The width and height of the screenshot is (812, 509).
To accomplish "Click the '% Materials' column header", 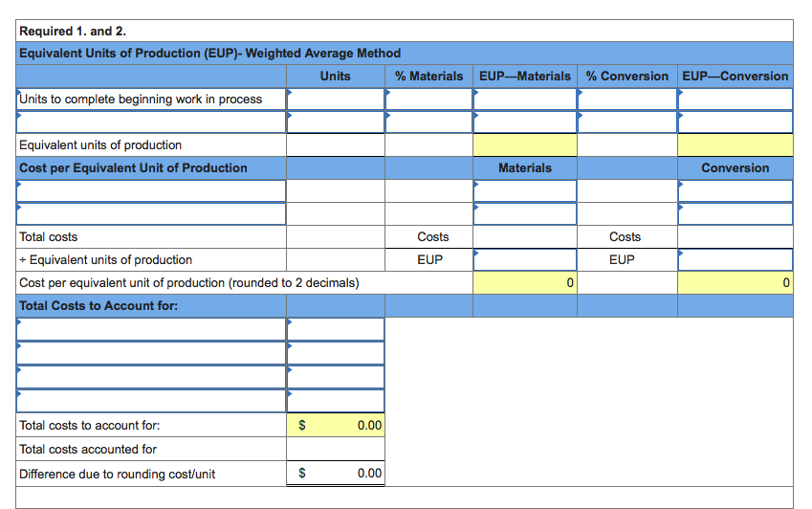I will (428, 77).
